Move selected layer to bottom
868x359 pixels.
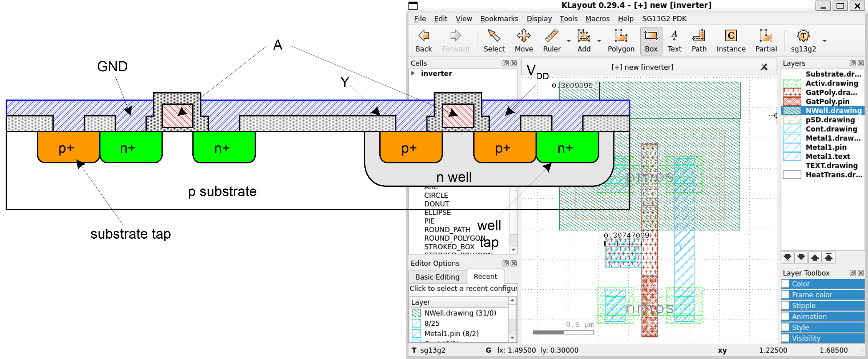pyautogui.click(x=788, y=258)
